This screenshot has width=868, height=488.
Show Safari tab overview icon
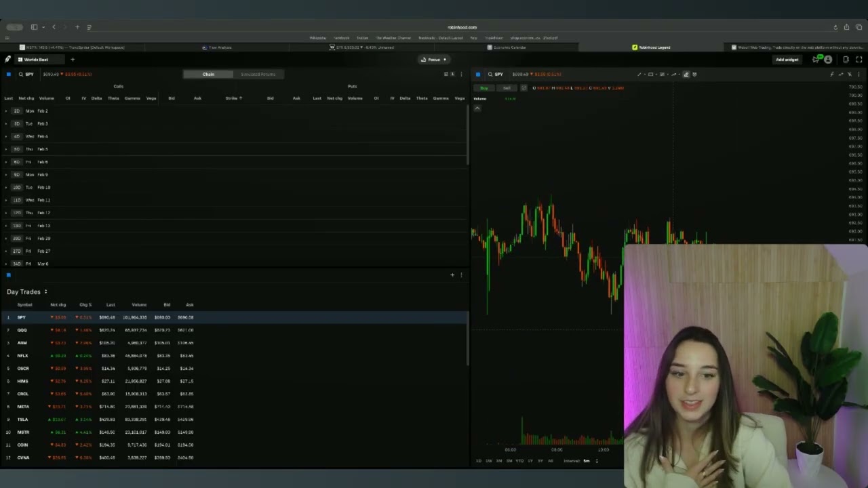(859, 27)
